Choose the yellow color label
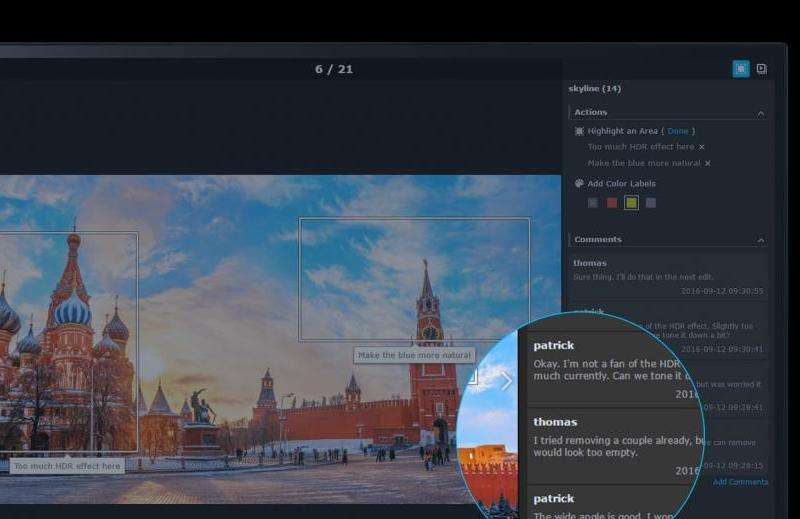This screenshot has height=519, width=800. pos(631,203)
